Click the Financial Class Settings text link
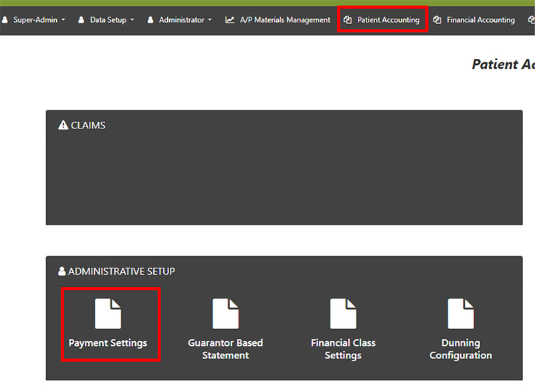This screenshot has height=392, width=535. (343, 349)
